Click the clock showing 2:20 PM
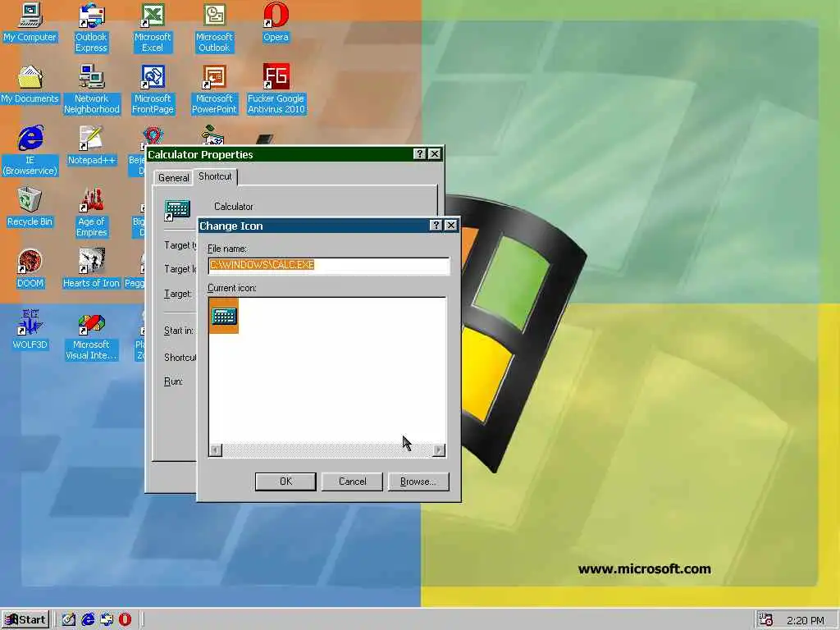The image size is (840, 630). (806, 620)
